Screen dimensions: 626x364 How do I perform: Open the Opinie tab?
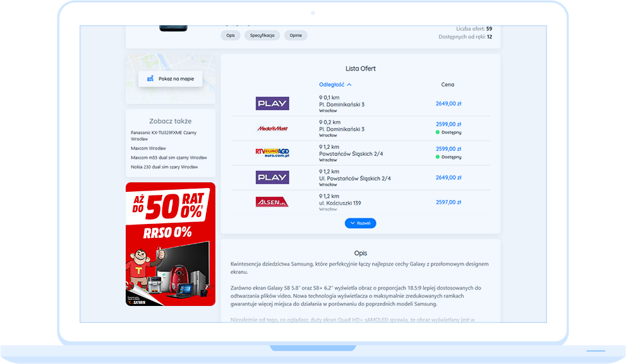(296, 35)
